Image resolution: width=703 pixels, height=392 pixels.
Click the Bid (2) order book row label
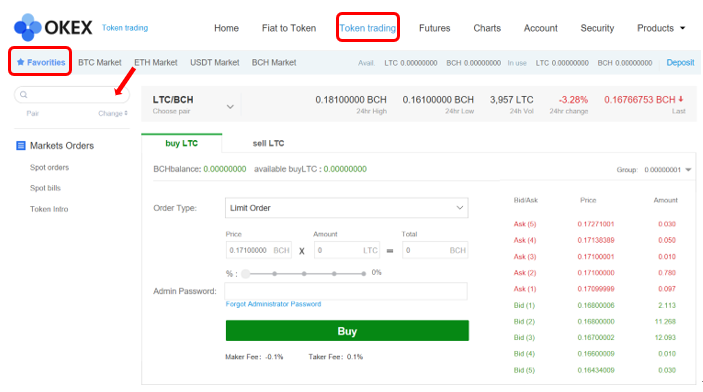tap(524, 322)
